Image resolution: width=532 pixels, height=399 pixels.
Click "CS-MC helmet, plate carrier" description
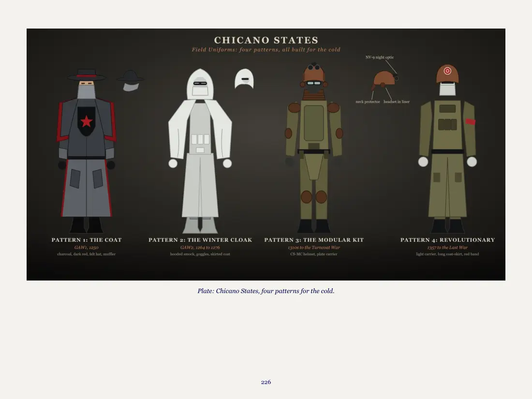[314, 254]
